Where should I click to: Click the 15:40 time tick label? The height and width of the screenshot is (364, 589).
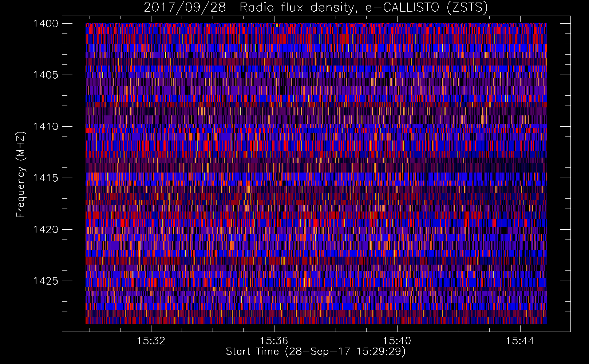click(397, 341)
